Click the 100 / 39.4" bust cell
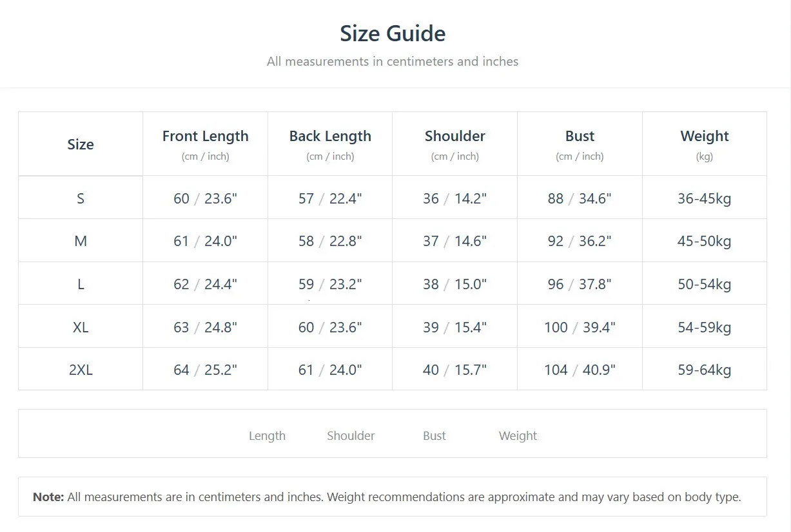This screenshot has width=791, height=532. click(x=580, y=327)
